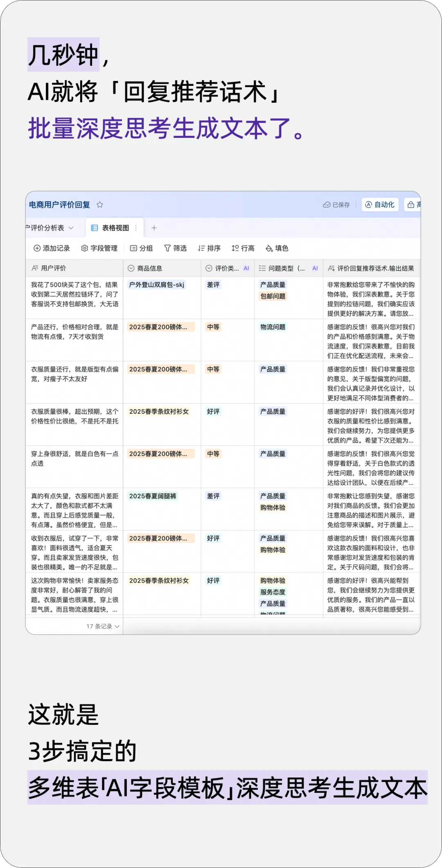This screenshot has height=868, width=442.
Task: Open the review cell 穿上身很舒适
Action: [74, 467]
